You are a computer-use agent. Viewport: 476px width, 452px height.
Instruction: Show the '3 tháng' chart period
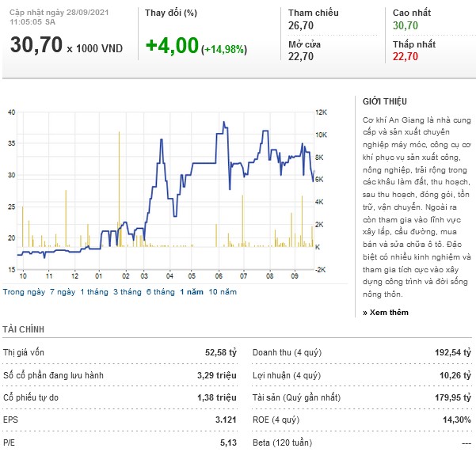point(128,292)
